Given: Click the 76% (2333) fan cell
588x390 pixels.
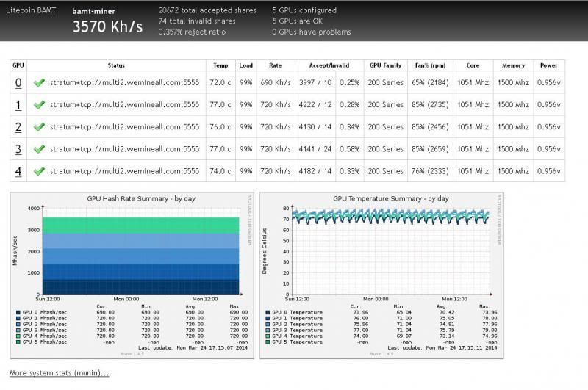Looking at the screenshot, I should point(430,171).
